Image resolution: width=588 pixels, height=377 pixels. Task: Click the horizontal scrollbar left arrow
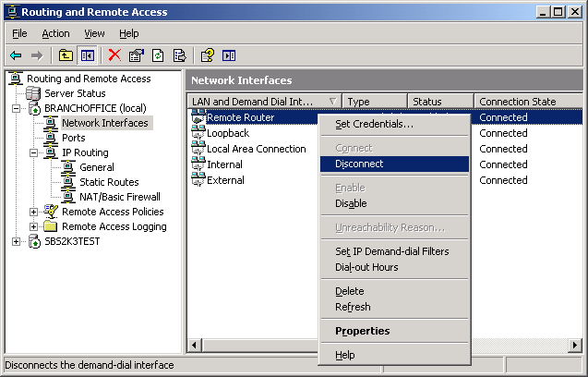194,345
